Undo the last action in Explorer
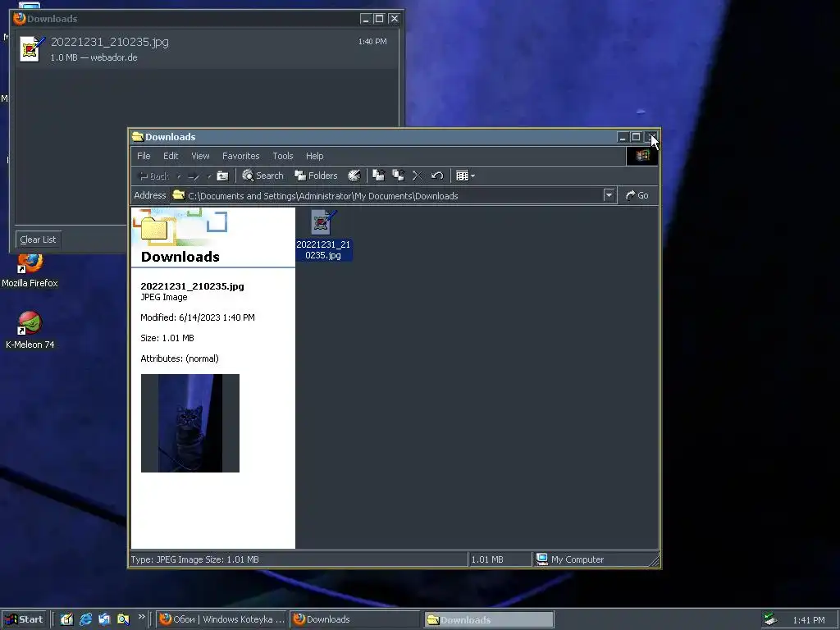The image size is (840, 630). click(437, 176)
